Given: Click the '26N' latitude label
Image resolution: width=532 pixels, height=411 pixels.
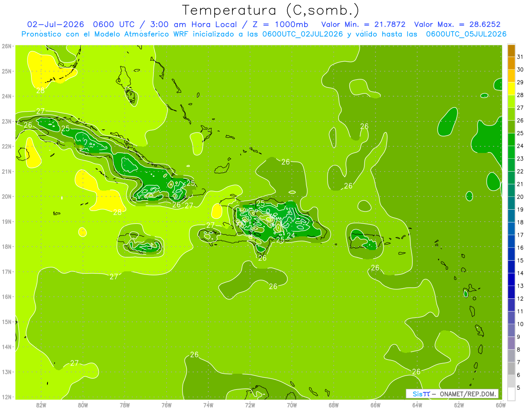Looking at the screenshot, I should (7, 46).
